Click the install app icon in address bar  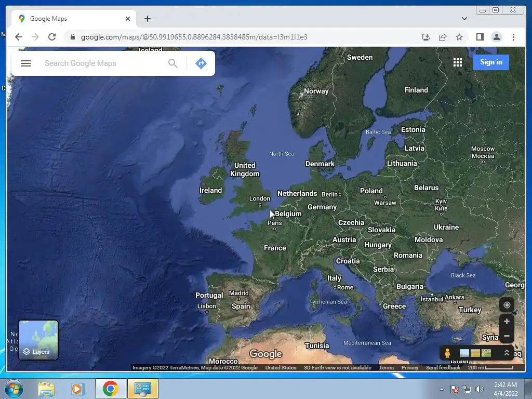point(426,37)
